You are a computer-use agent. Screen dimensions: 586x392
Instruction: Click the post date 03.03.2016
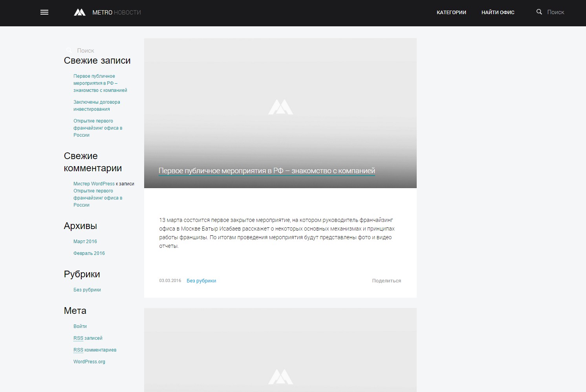(170, 281)
